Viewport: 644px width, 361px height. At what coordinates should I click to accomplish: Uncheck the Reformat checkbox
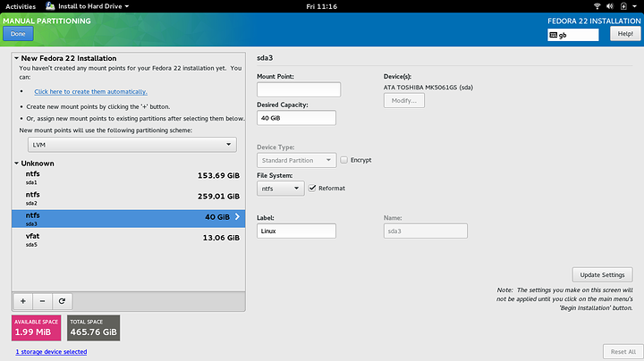point(311,189)
